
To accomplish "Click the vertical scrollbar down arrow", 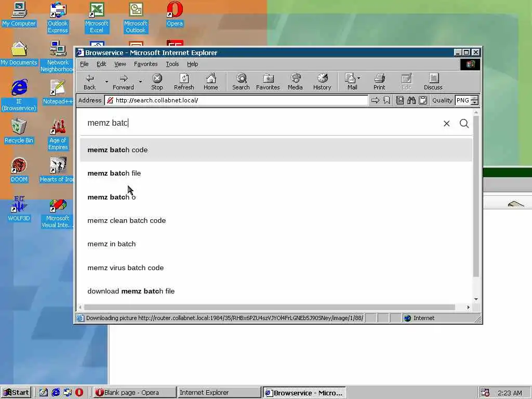I will [x=476, y=299].
